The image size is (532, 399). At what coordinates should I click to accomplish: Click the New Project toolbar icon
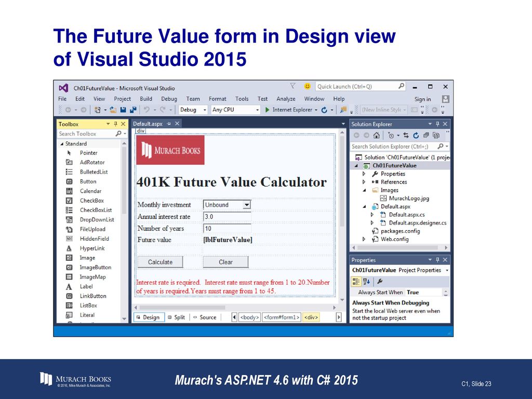point(98,110)
